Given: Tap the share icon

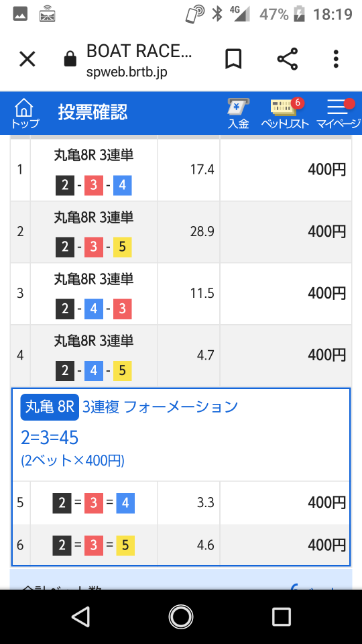Looking at the screenshot, I should point(287,59).
